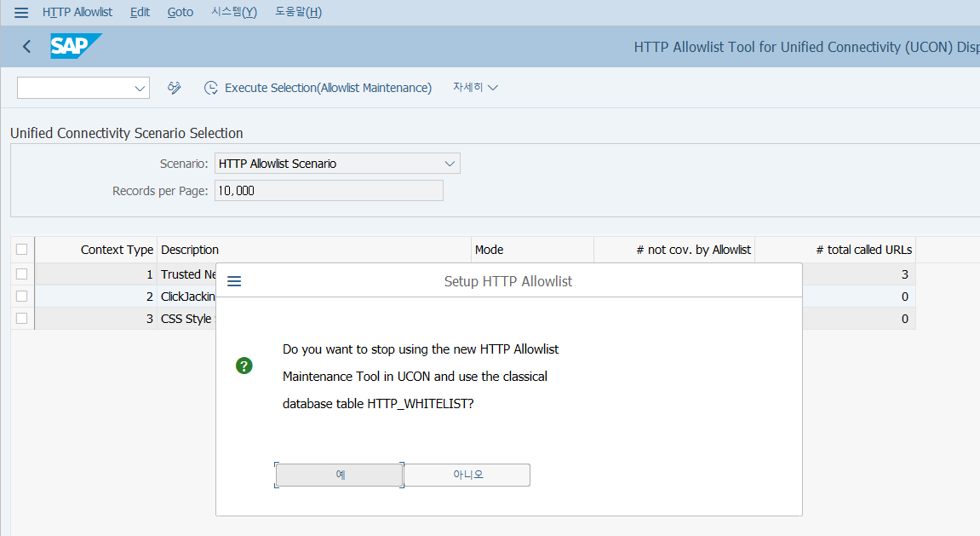Click the '# total called URLs' header
980x536 pixels.
835,250
